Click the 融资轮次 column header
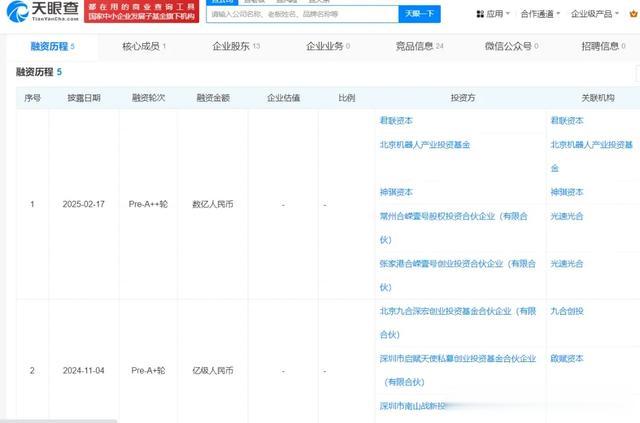This screenshot has width=640, height=423. (x=148, y=98)
